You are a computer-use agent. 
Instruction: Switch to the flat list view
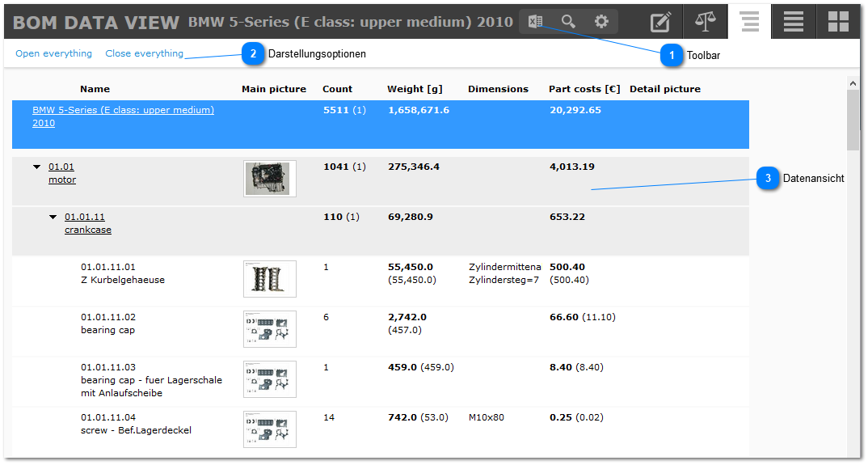point(794,22)
